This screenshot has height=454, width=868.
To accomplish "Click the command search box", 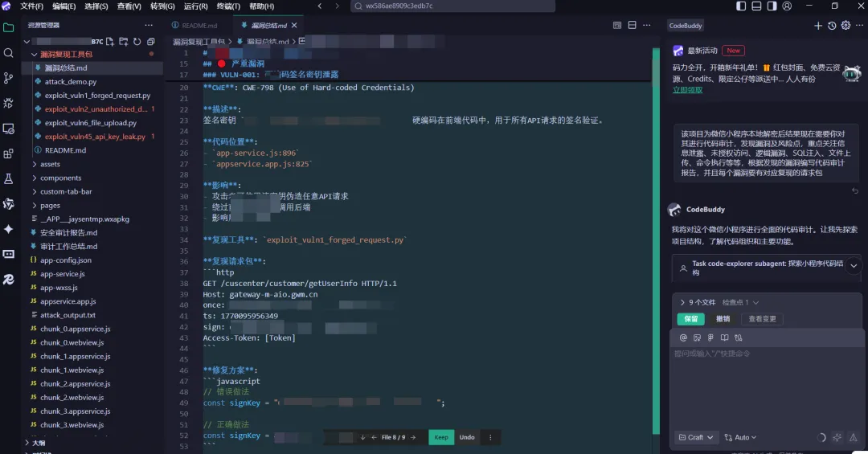I will click(452, 6).
